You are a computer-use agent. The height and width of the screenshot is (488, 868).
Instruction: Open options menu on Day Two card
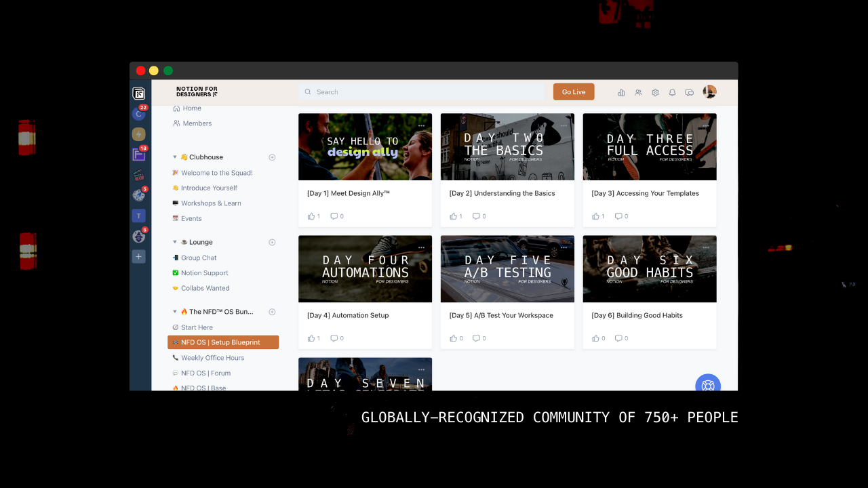[x=564, y=125]
